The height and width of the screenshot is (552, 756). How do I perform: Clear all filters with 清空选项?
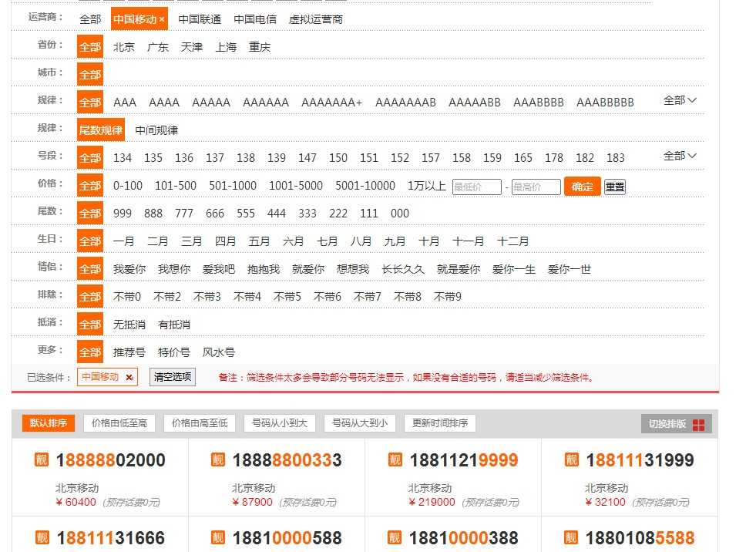173,377
